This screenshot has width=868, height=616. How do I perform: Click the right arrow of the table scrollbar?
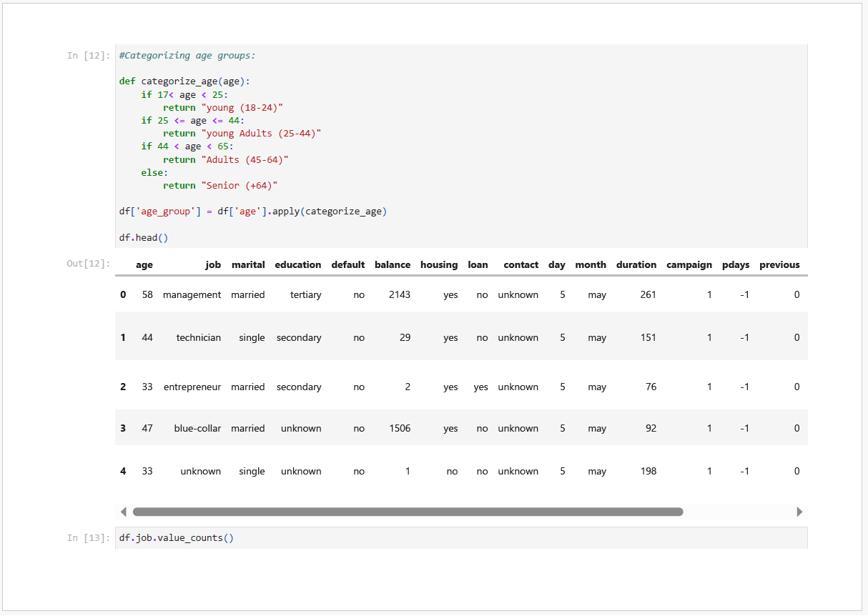799,512
